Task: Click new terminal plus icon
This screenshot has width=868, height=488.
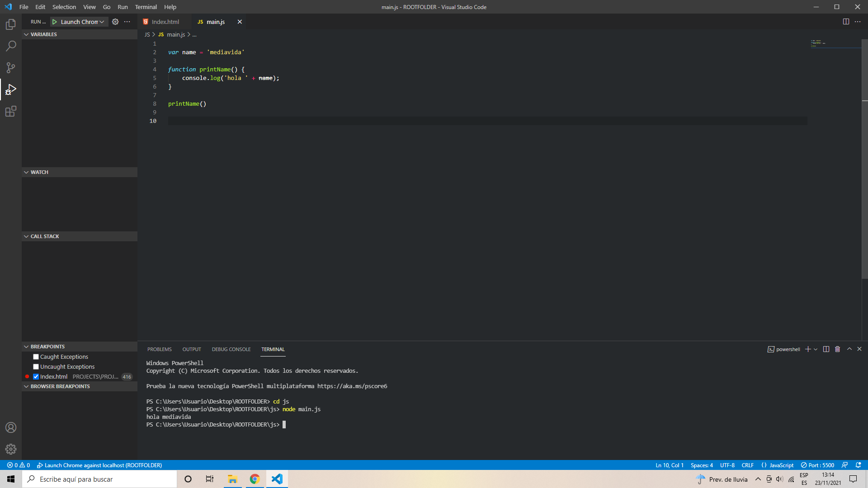Action: click(808, 349)
